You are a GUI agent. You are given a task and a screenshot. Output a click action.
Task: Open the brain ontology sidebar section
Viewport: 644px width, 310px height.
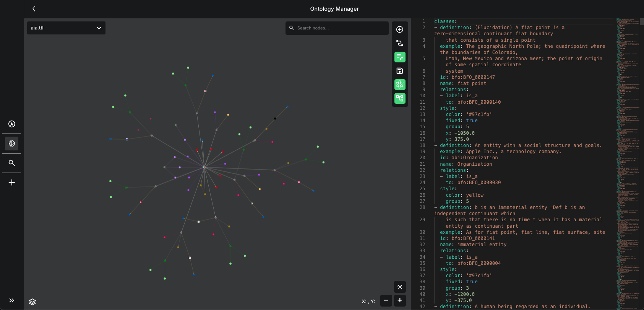[x=12, y=144]
